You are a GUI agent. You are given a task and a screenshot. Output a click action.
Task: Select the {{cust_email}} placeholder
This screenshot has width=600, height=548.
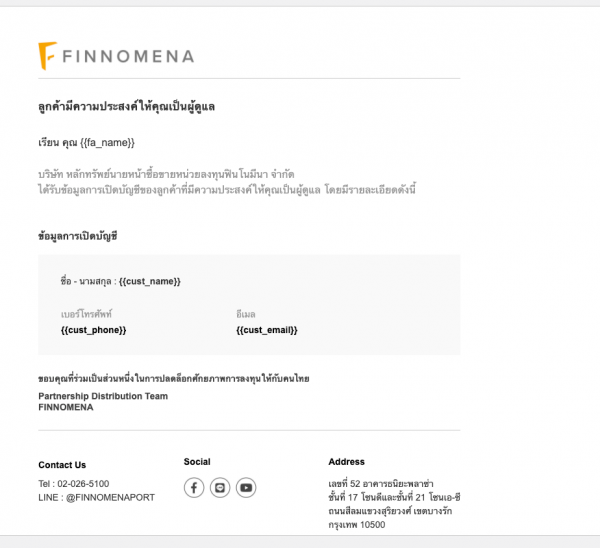click(267, 330)
